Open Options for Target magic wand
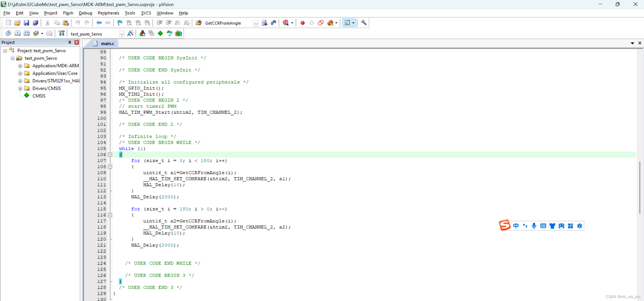Viewport: 644px width, 301px height. click(130, 33)
